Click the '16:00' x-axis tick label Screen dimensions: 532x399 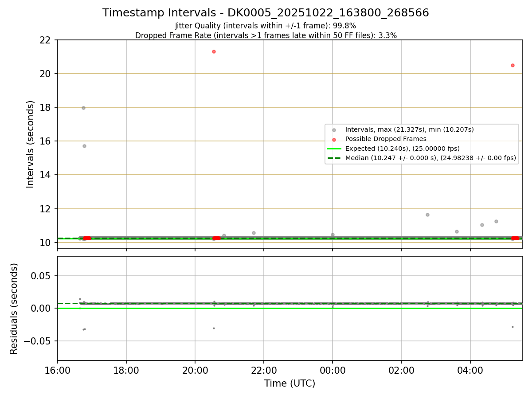(58, 370)
